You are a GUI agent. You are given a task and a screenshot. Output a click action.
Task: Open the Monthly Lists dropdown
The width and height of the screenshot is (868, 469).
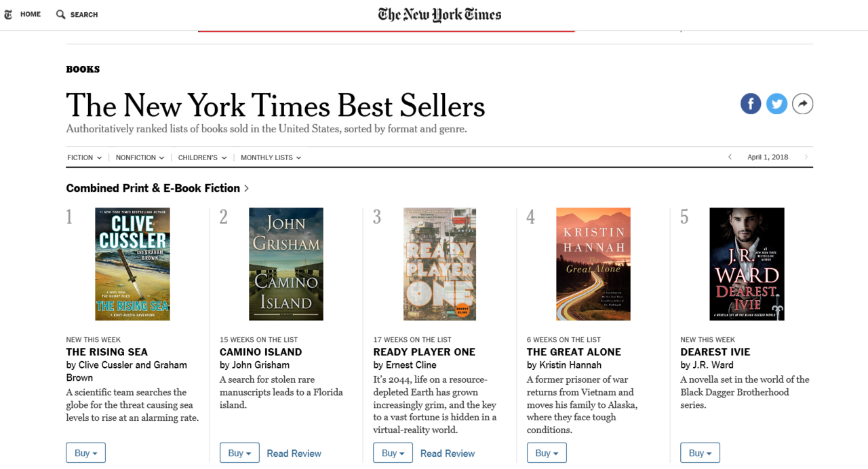(x=271, y=157)
